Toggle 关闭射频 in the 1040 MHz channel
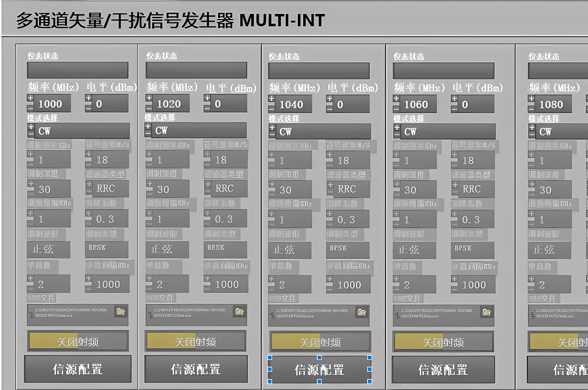Viewport: 588px width, 390px height. [320, 342]
